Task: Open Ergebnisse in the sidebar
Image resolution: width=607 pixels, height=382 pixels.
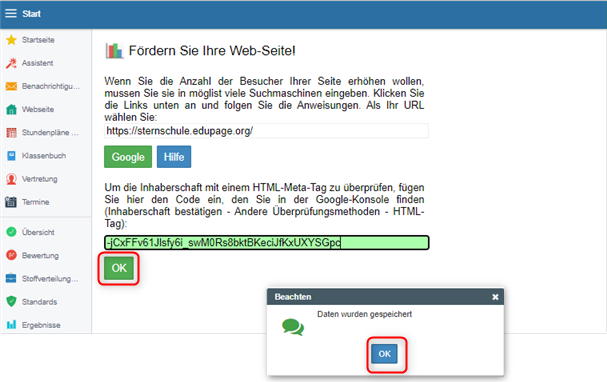Action: click(x=41, y=325)
